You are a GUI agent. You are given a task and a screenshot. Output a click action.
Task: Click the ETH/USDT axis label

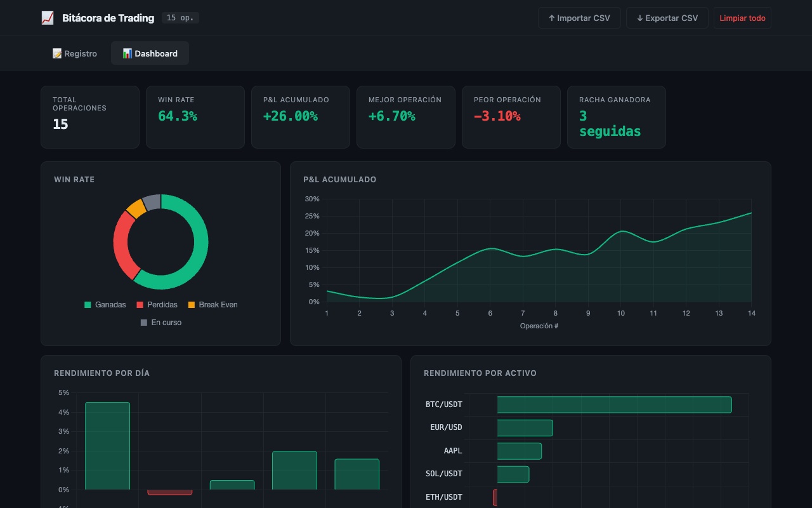coord(444,497)
